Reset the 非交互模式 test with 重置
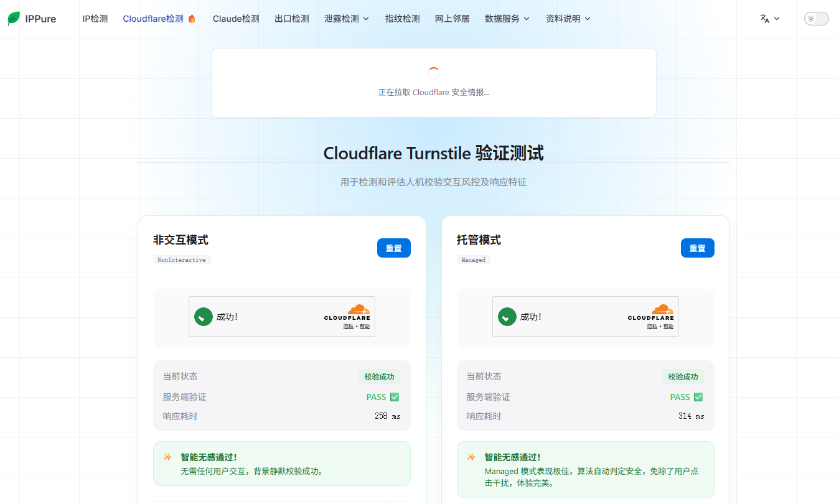This screenshot has height=504, width=839. (x=394, y=248)
